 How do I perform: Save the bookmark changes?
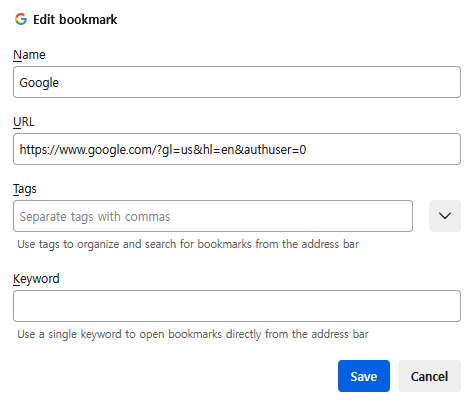(364, 376)
